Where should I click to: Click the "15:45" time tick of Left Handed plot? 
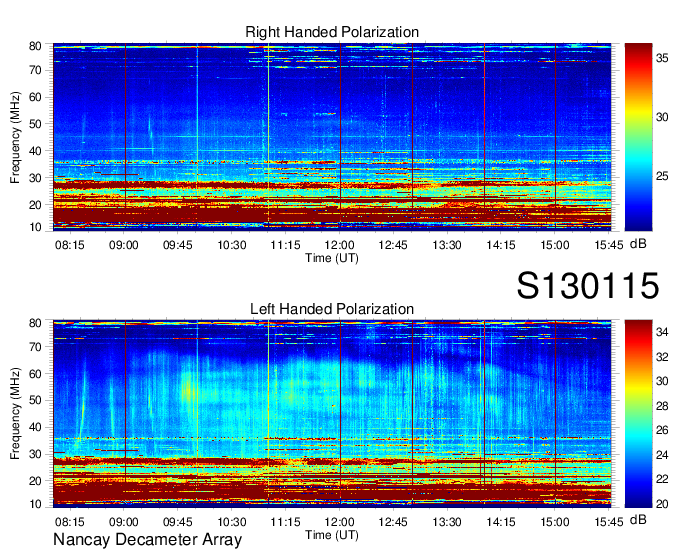(609, 522)
